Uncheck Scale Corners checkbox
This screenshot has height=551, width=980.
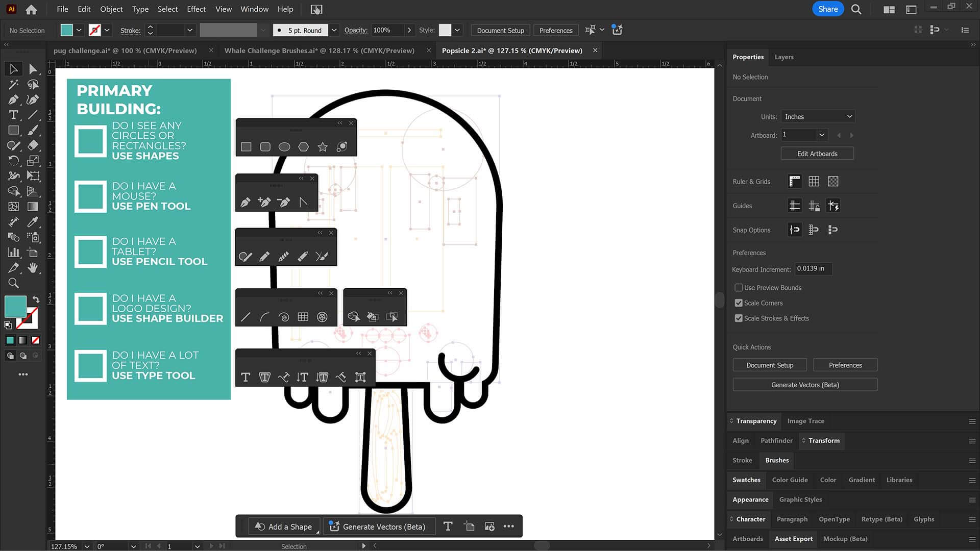tap(739, 303)
